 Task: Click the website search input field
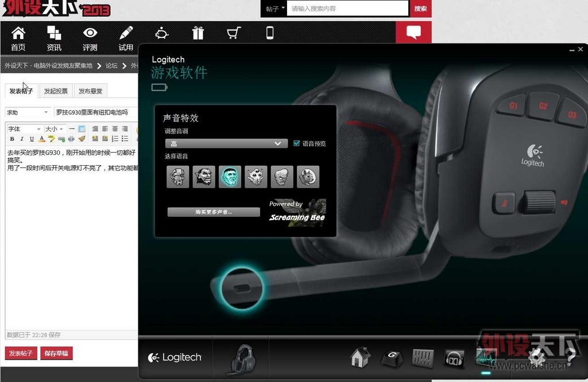(347, 9)
